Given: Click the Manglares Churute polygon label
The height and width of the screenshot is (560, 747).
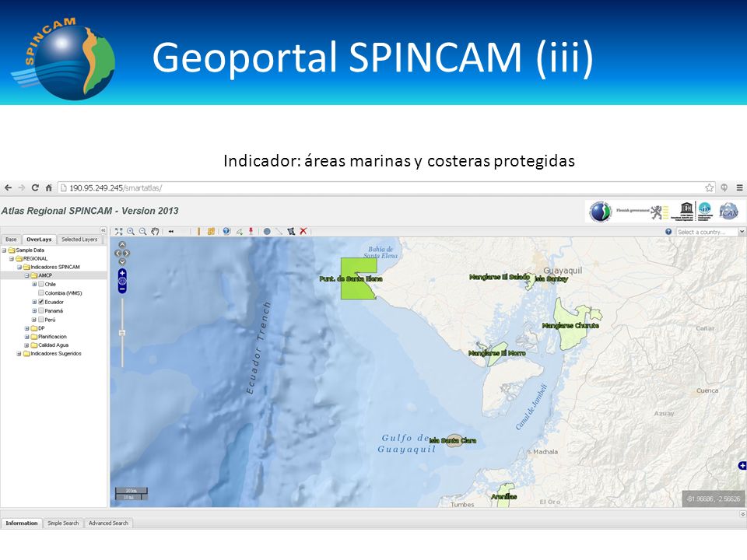Looking at the screenshot, I should [x=570, y=326].
